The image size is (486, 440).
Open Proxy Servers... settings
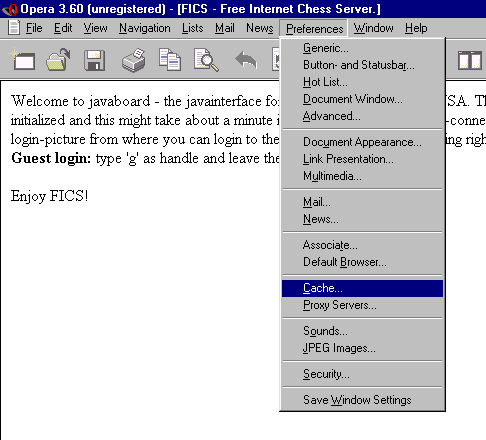362,305
